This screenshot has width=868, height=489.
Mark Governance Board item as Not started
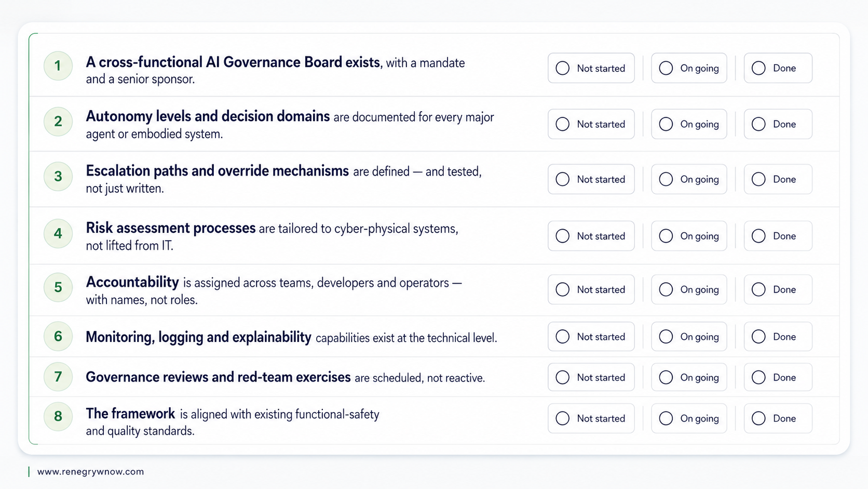click(x=591, y=68)
